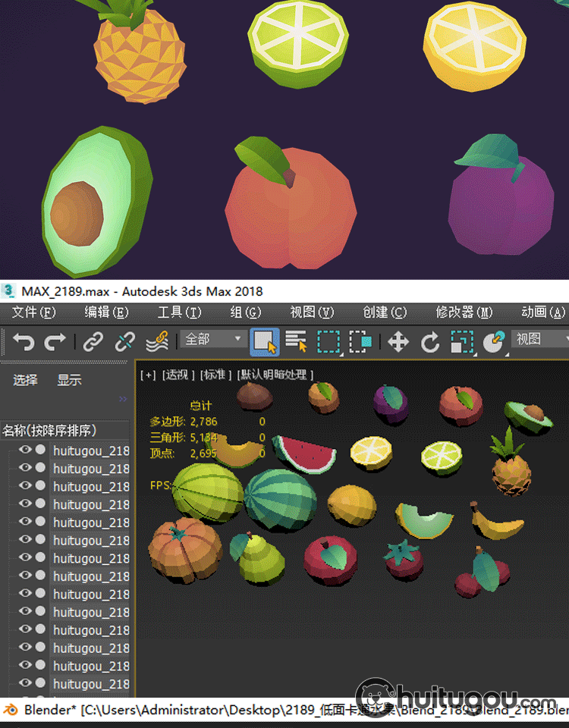This screenshot has width=569, height=728.
Task: Toggle Window/Crossing selection mode
Action: [360, 341]
